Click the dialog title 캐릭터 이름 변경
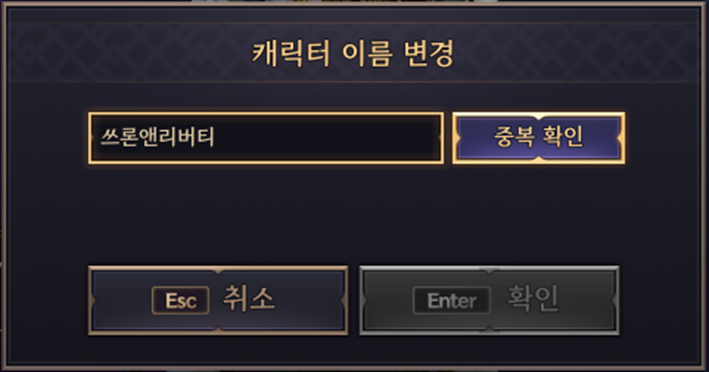709x372 pixels. pyautogui.click(x=353, y=53)
